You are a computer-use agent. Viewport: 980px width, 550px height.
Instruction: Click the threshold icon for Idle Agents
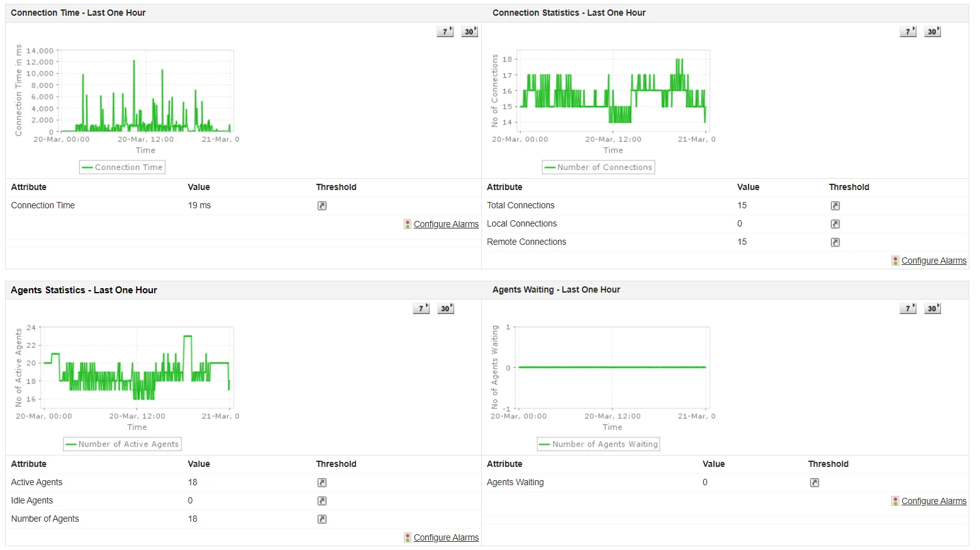click(x=322, y=500)
